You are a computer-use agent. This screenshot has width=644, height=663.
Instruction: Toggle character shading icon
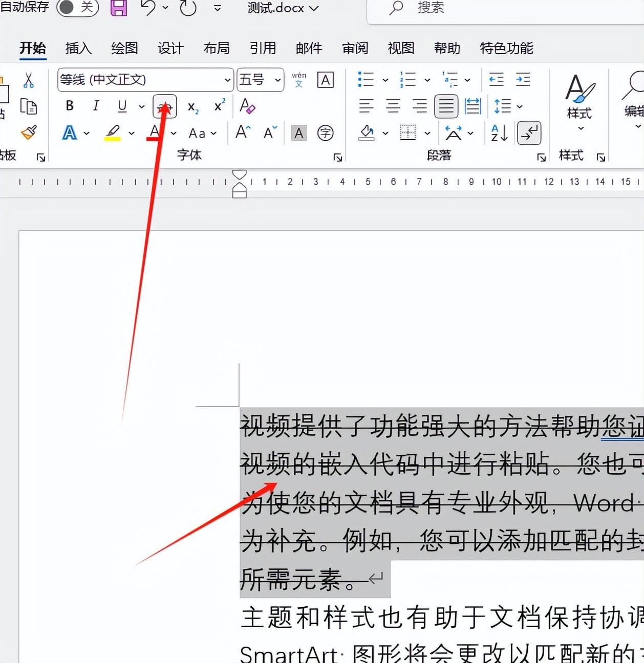tap(299, 133)
